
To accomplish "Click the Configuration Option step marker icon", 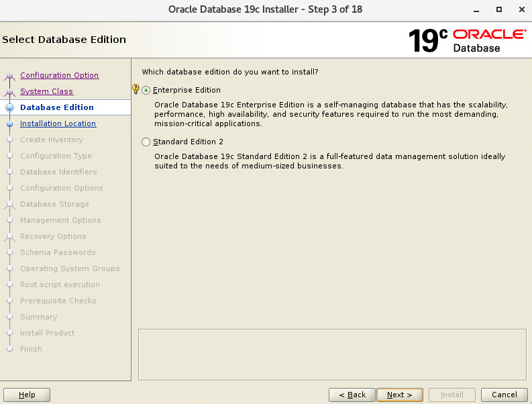I will [10, 76].
